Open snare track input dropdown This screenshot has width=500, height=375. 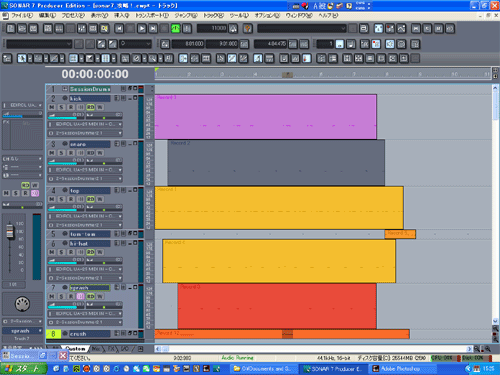point(85,170)
